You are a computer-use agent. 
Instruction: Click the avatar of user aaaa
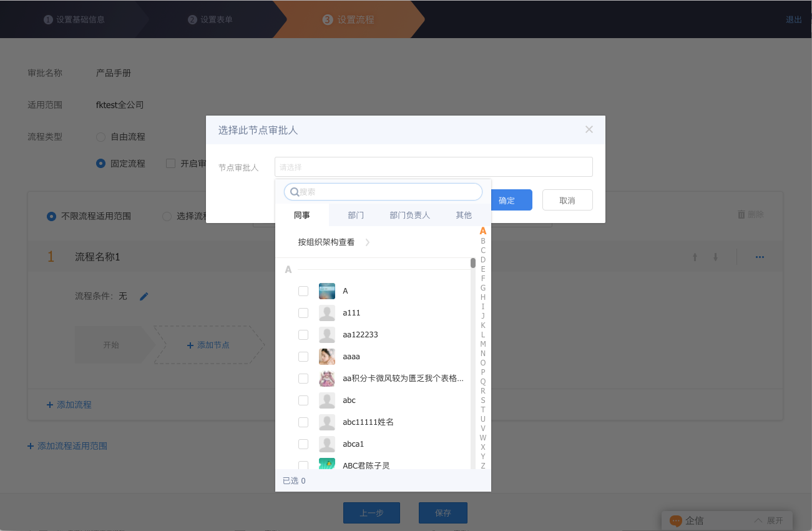click(x=326, y=357)
